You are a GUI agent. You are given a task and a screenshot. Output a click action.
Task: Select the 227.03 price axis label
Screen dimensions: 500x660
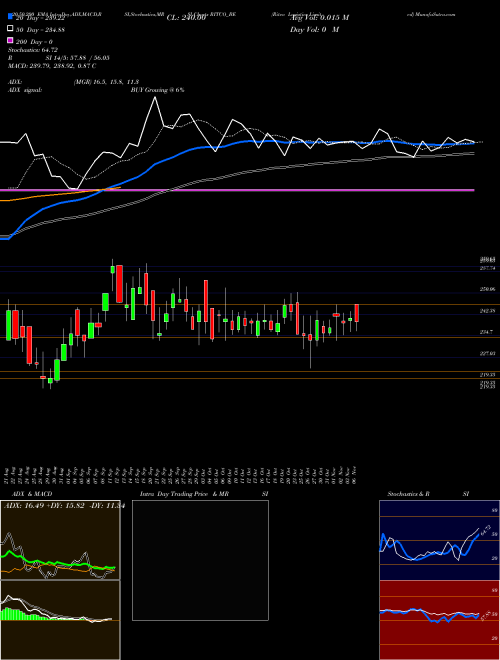tap(487, 354)
